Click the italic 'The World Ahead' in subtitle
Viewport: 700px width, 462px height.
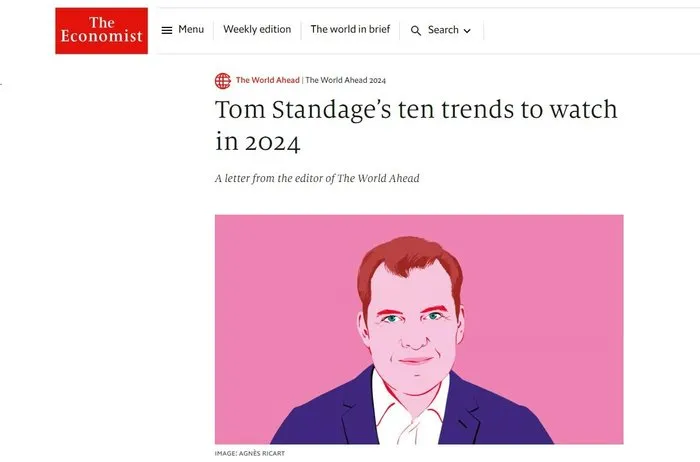tap(383, 178)
